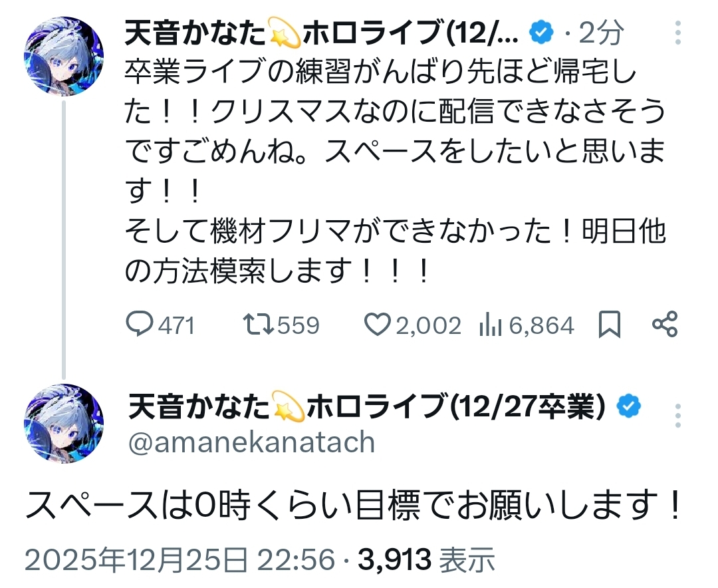Open the more options menu on the second tweet

[x=677, y=415]
